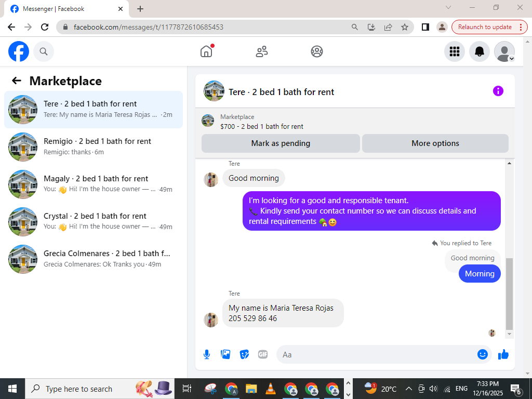The width and height of the screenshot is (532, 399).
Task: Send a thumbs-up like
Action: (503, 354)
